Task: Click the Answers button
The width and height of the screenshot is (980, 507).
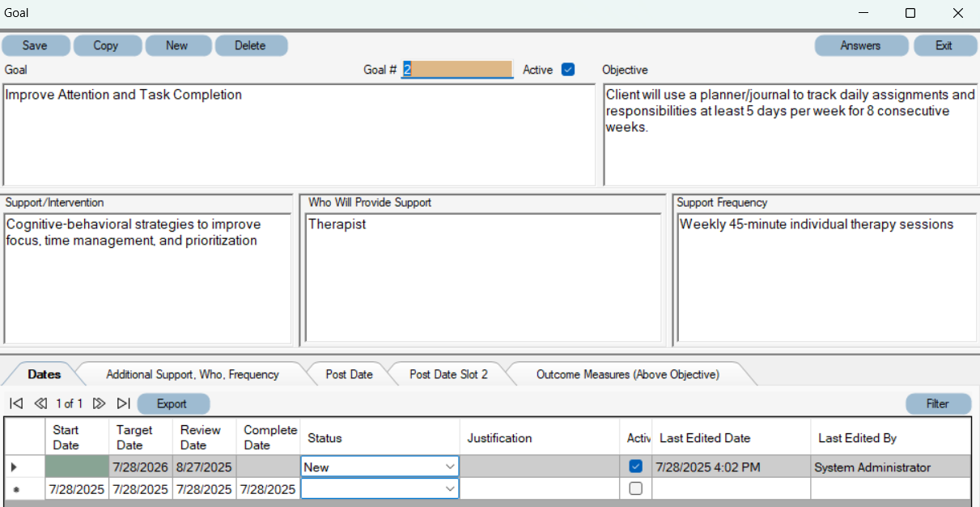Action: point(861,45)
